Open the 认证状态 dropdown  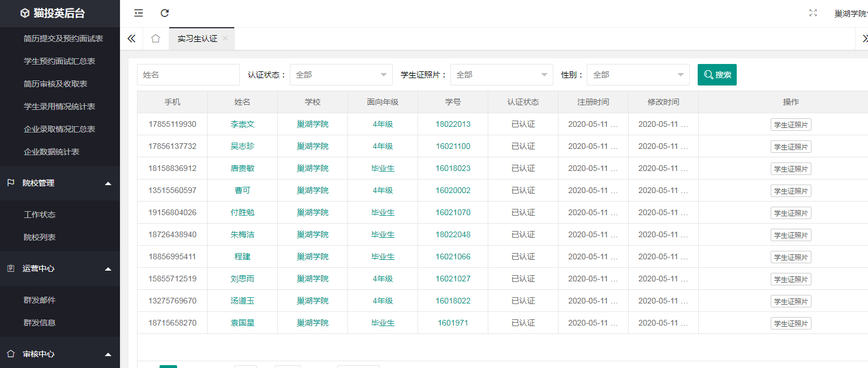[341, 75]
